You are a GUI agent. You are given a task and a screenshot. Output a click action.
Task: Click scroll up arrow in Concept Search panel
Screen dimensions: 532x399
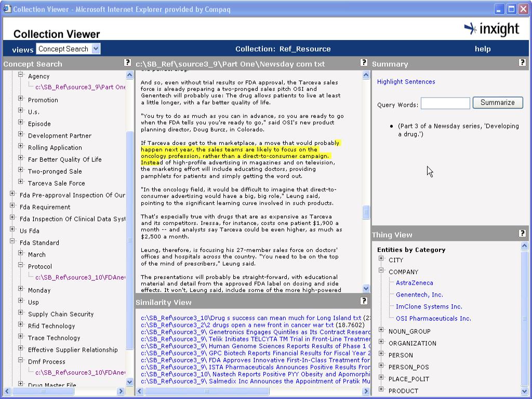pyautogui.click(x=129, y=75)
